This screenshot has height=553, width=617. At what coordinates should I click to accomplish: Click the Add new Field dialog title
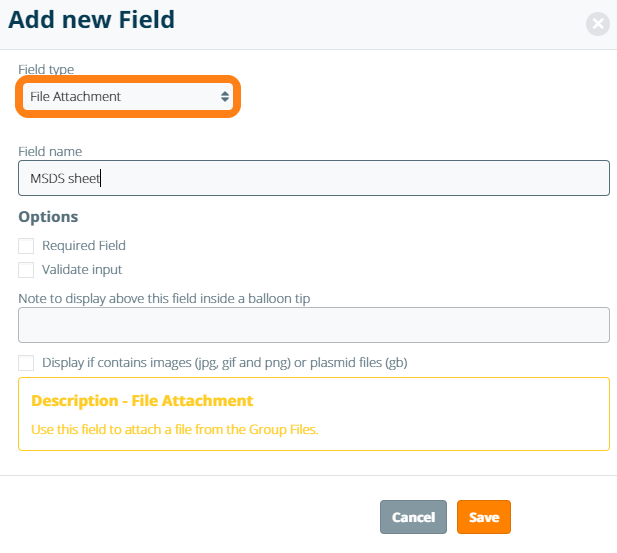[92, 19]
